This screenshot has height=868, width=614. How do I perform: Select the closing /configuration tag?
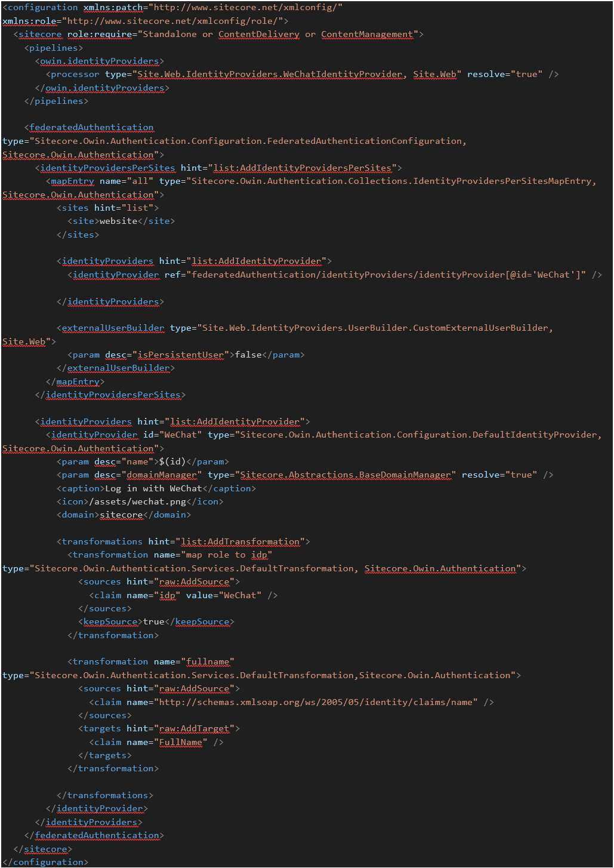pyautogui.click(x=46, y=862)
